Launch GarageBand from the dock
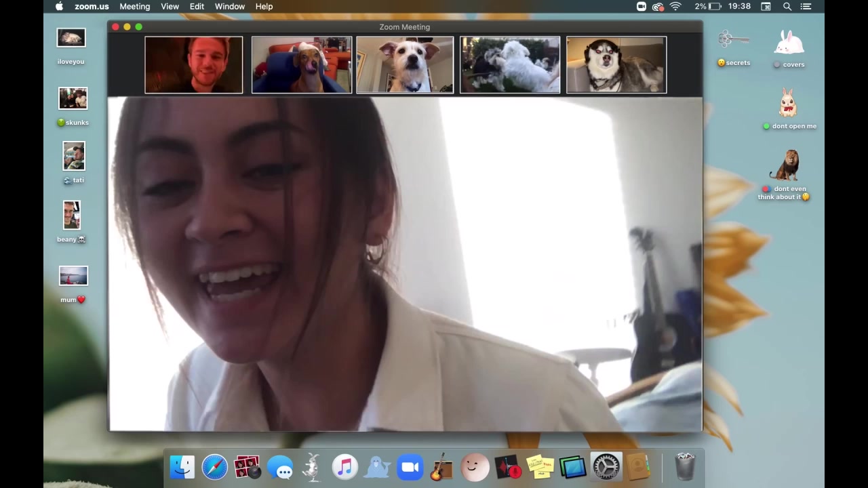Image resolution: width=868 pixels, height=488 pixels. click(442, 467)
